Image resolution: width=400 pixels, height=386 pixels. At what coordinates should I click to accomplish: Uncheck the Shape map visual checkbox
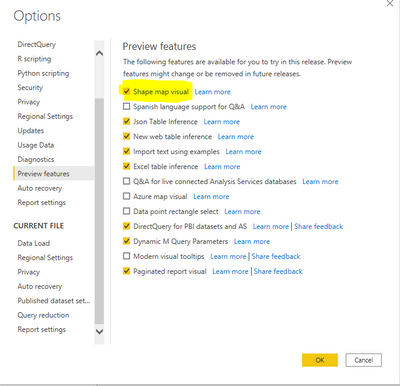point(126,91)
